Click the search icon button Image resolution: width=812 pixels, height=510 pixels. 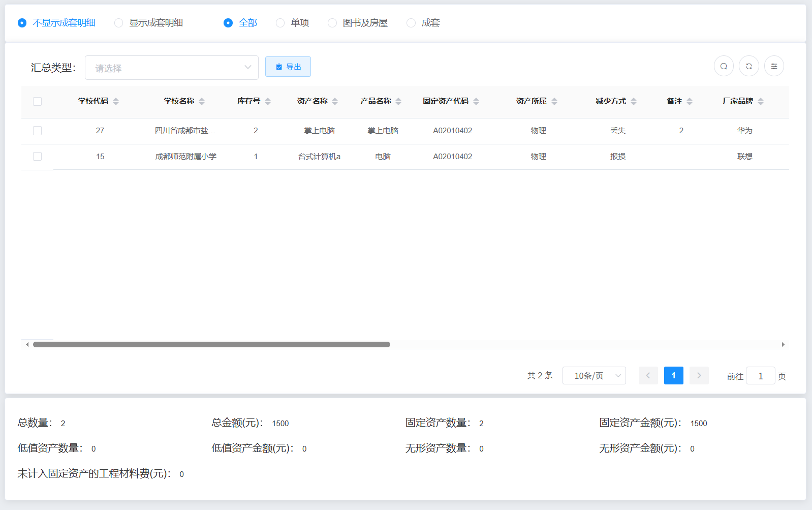pos(724,66)
